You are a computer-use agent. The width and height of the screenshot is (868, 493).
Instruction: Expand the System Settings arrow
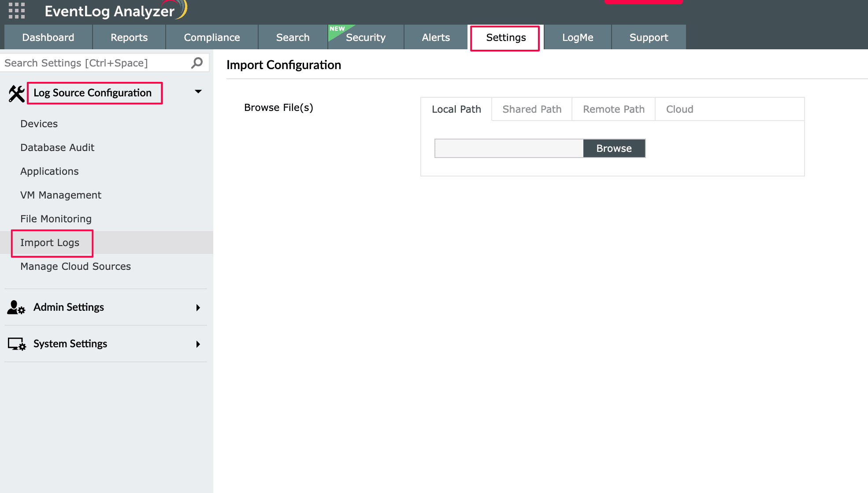pyautogui.click(x=198, y=344)
